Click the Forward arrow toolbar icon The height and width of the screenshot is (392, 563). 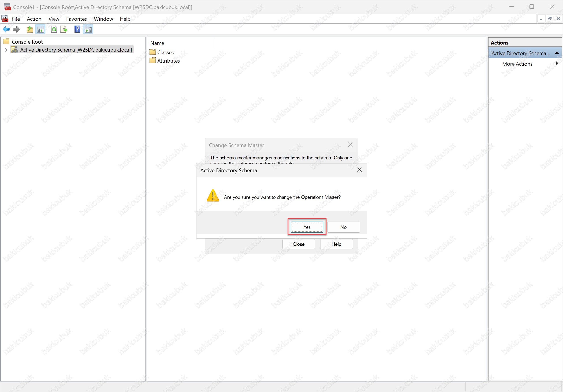point(16,30)
